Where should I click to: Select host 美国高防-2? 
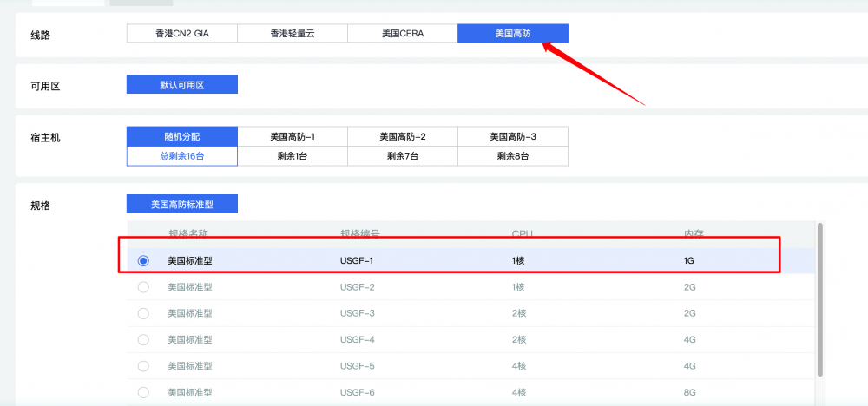[x=402, y=137]
